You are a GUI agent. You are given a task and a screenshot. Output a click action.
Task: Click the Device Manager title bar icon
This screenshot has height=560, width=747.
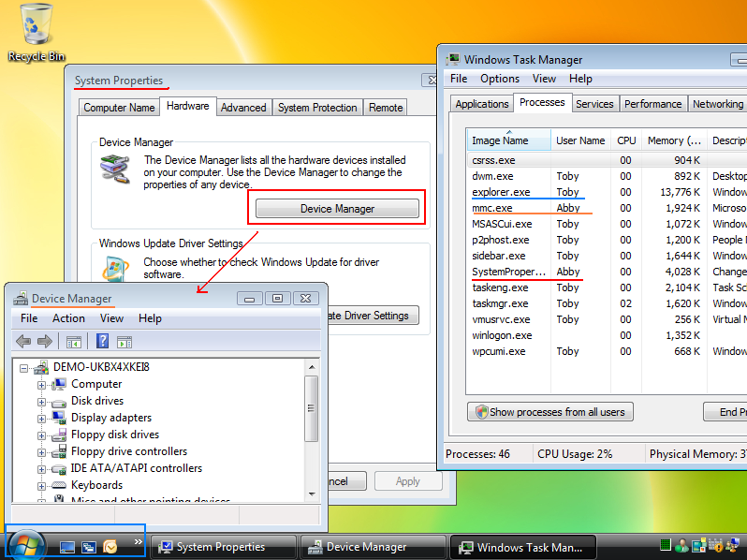(x=21, y=299)
